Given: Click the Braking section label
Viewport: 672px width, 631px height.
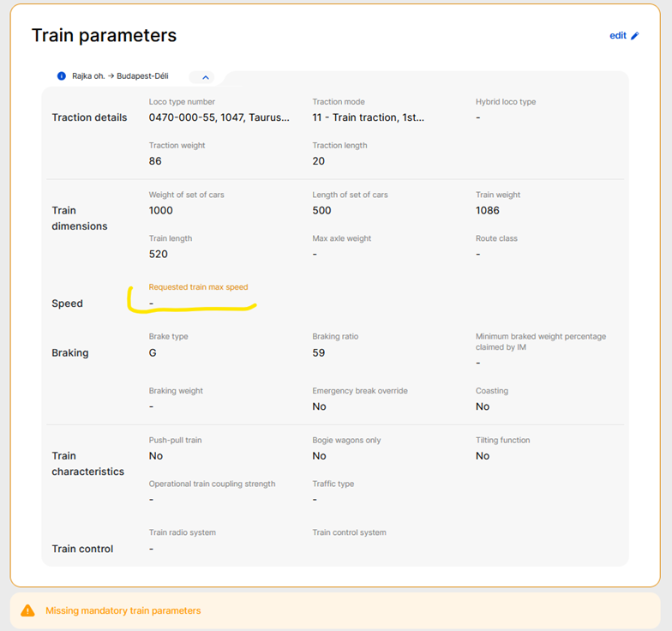Looking at the screenshot, I should [x=70, y=353].
